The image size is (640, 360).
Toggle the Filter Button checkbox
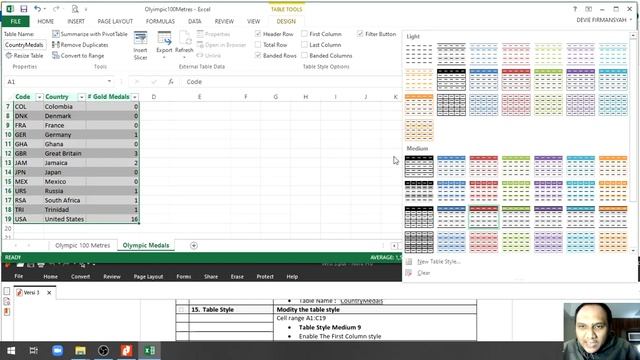(360, 34)
